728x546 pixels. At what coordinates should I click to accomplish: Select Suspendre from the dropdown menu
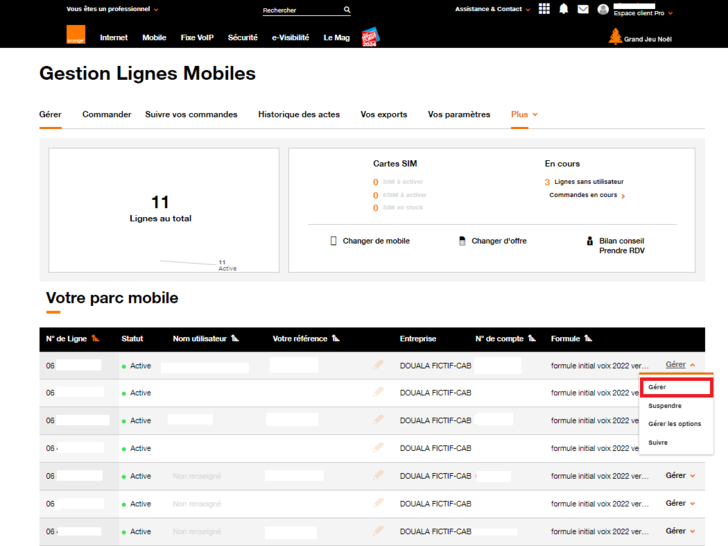point(665,406)
